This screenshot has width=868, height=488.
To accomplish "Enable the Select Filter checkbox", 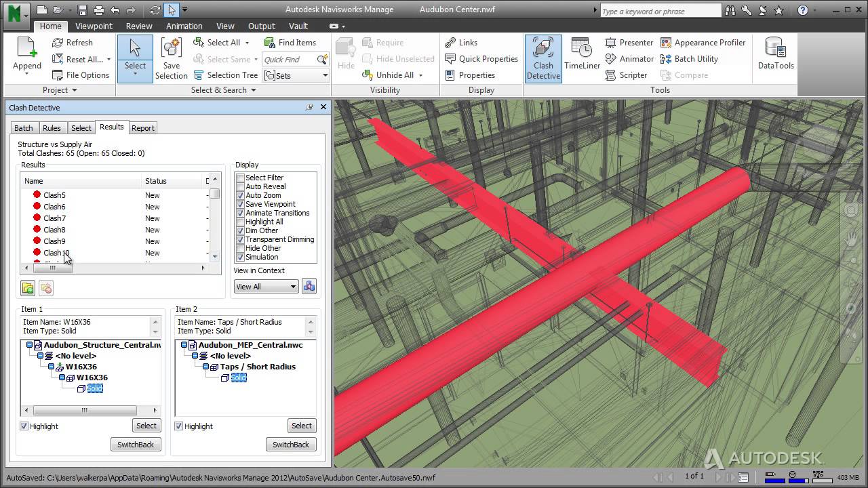I will pyautogui.click(x=240, y=178).
